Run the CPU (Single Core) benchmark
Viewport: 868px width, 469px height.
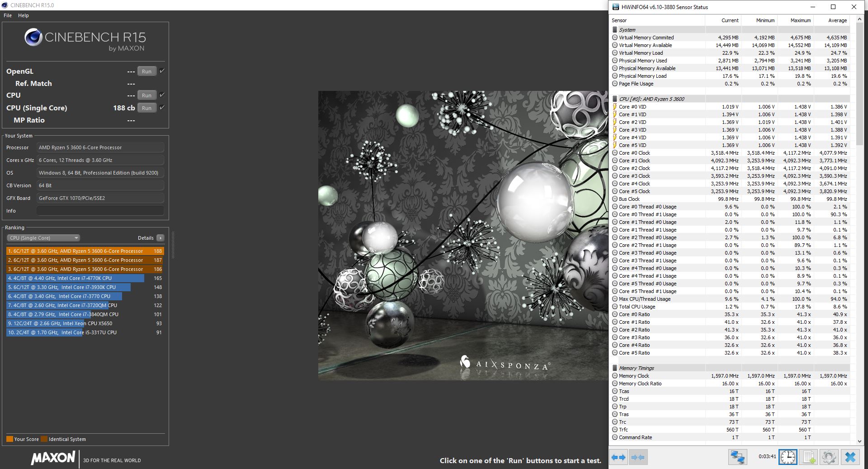[x=147, y=108]
